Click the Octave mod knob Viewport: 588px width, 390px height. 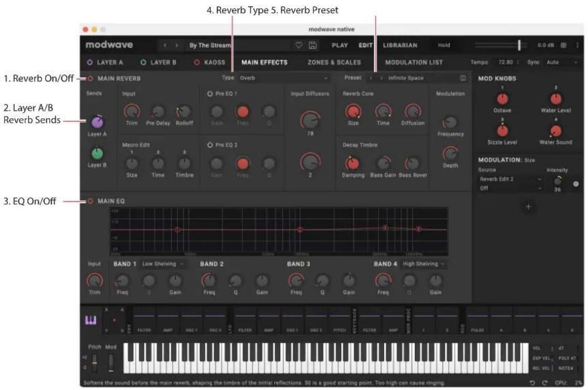502,99
